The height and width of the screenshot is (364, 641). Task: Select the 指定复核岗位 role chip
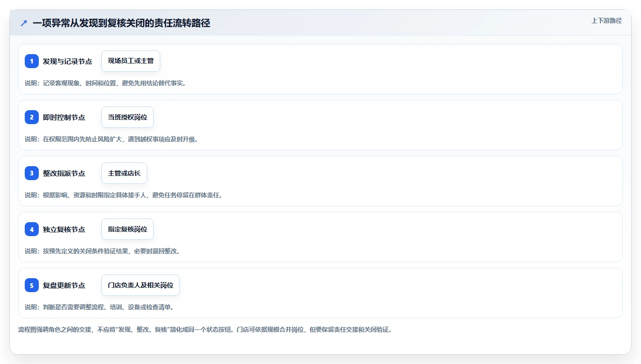click(128, 229)
